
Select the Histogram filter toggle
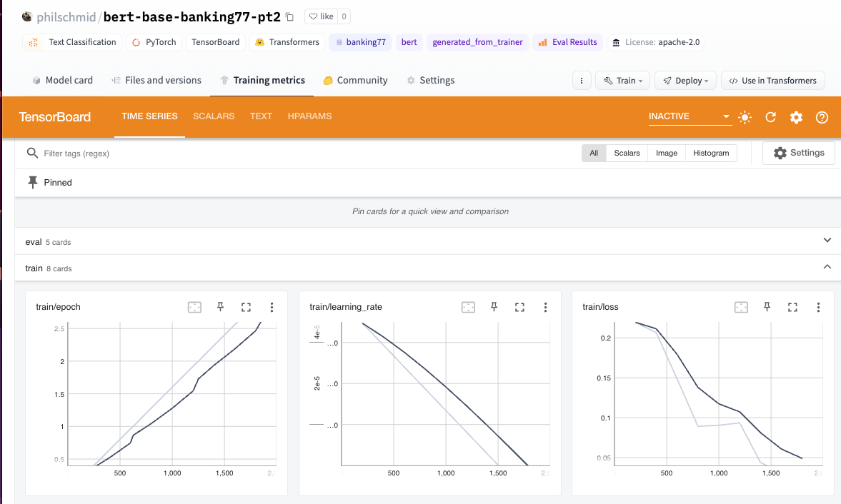pyautogui.click(x=711, y=153)
